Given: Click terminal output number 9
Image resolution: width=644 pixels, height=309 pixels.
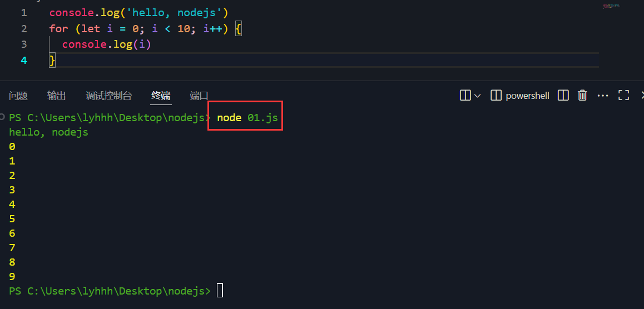Looking at the screenshot, I should (12, 277).
